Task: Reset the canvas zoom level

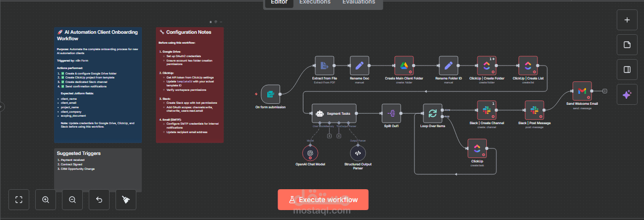Action: pos(99,200)
